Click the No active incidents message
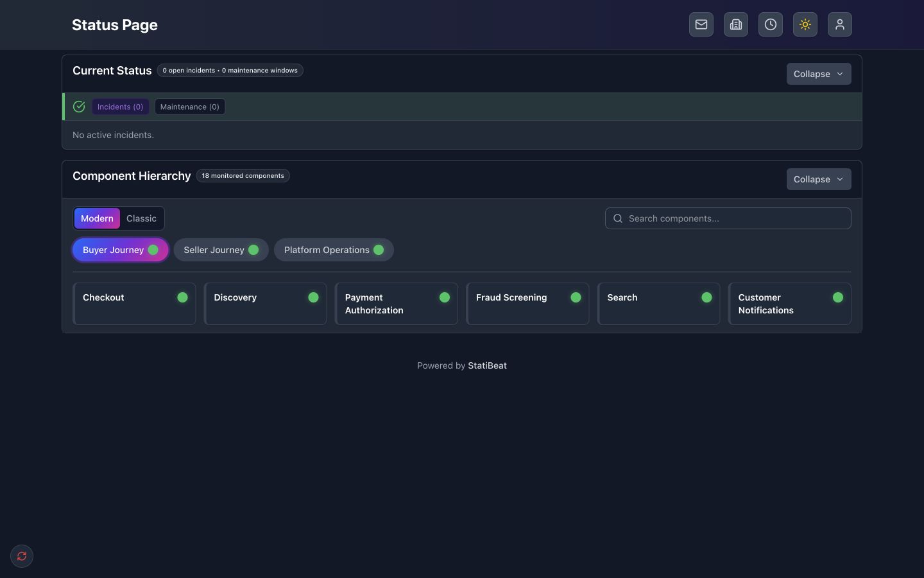This screenshot has width=924, height=578. click(113, 135)
